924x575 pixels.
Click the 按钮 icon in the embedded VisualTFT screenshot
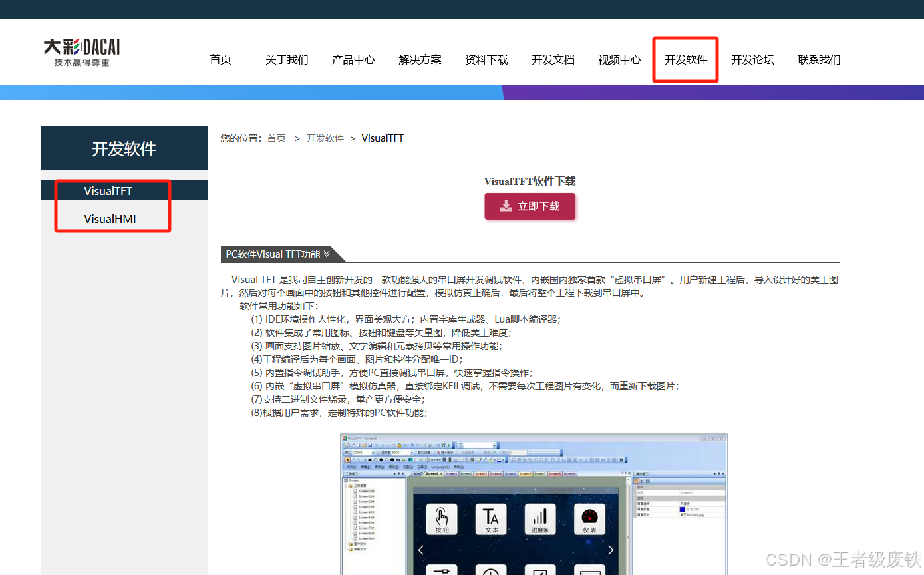(x=442, y=520)
